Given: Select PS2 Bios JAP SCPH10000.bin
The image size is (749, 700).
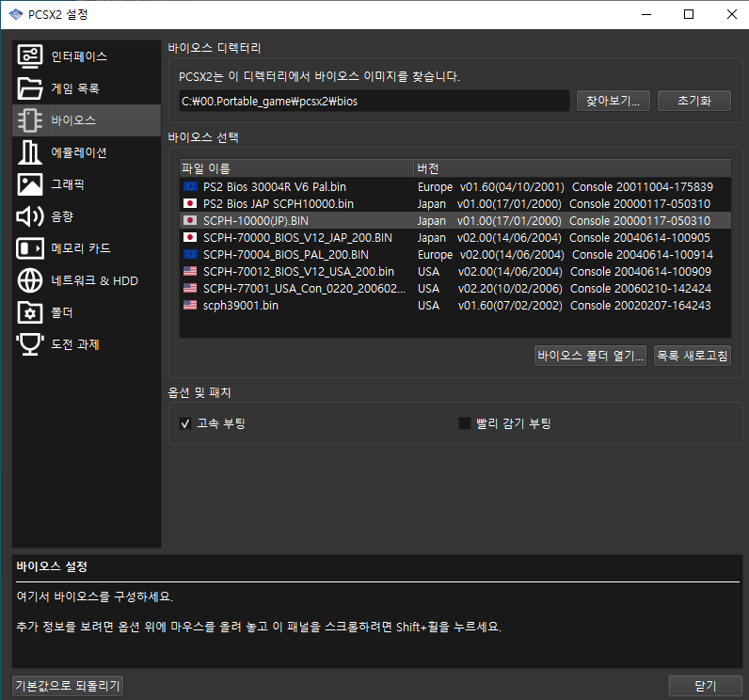Looking at the screenshot, I should pos(279,203).
